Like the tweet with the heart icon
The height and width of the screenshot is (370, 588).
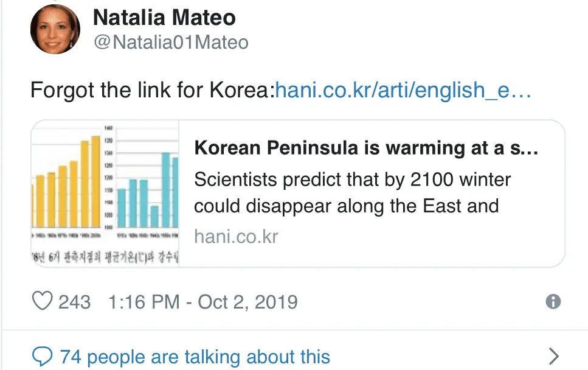point(41,302)
